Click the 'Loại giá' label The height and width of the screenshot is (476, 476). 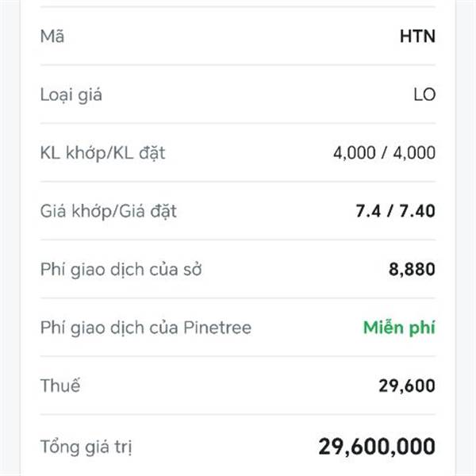point(71,95)
